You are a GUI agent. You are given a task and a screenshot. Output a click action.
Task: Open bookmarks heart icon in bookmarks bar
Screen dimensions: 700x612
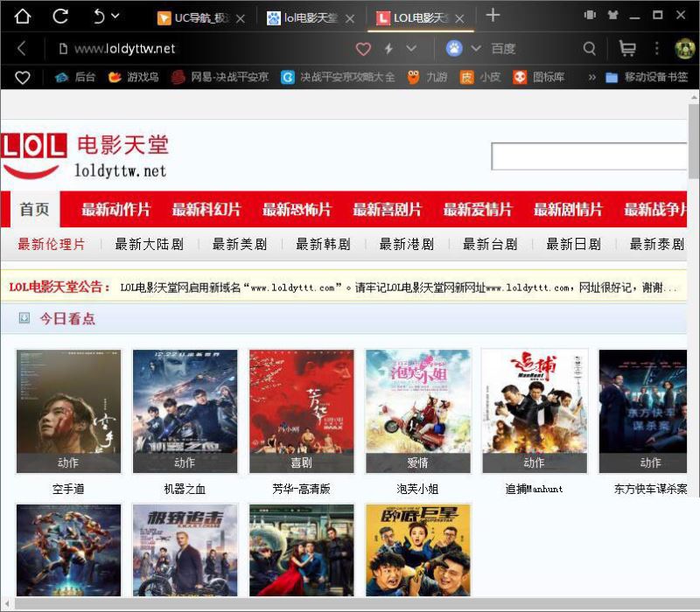coord(23,78)
